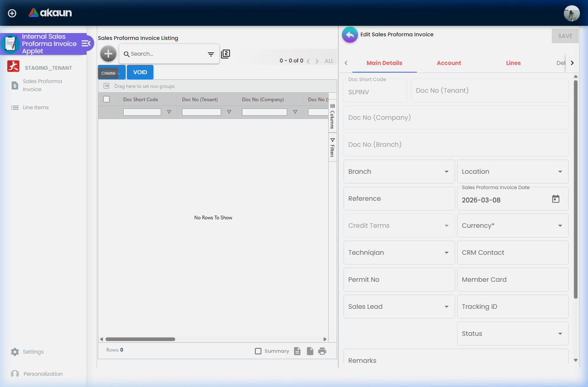Image resolution: width=588 pixels, height=387 pixels.
Task: Switch to the Lines tab
Action: coord(513,63)
